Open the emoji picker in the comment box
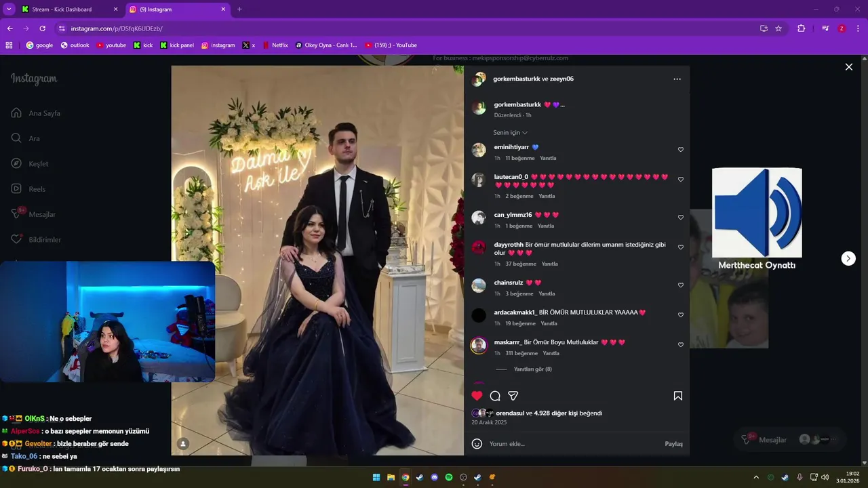868x488 pixels. (x=477, y=444)
